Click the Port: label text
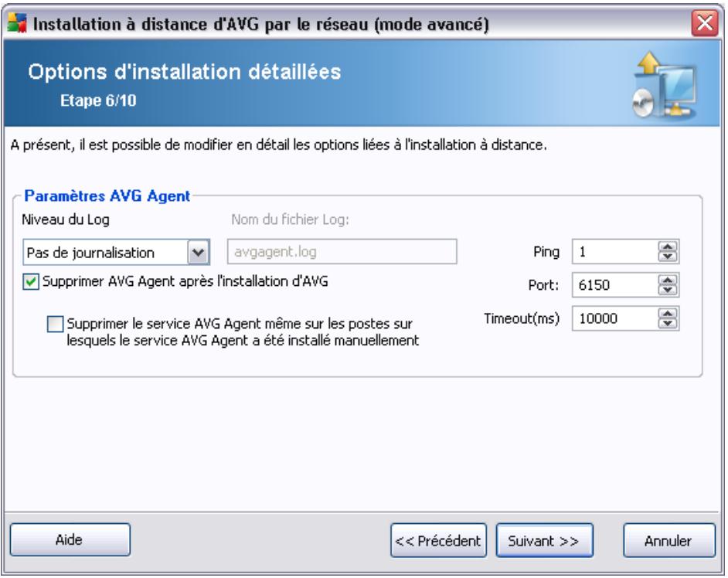This screenshot has height=578, width=728. [x=543, y=285]
